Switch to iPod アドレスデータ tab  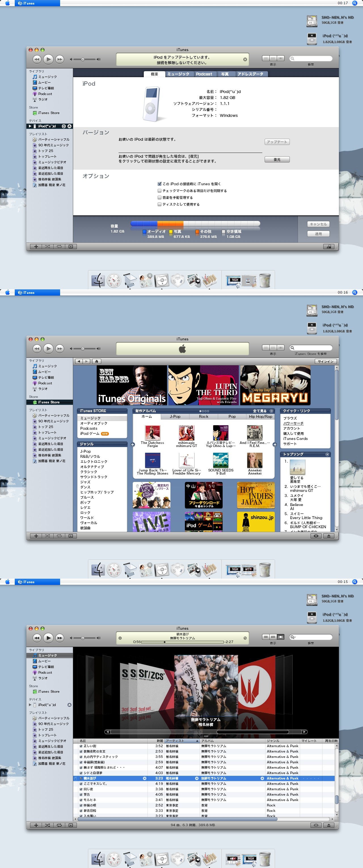[x=250, y=74]
